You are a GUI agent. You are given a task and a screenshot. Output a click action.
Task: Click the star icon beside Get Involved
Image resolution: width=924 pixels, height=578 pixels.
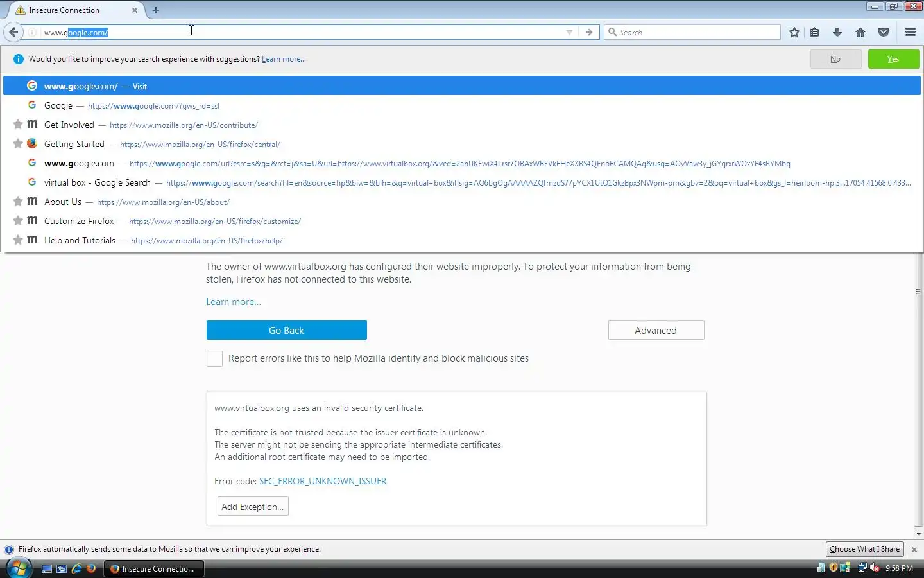click(18, 125)
